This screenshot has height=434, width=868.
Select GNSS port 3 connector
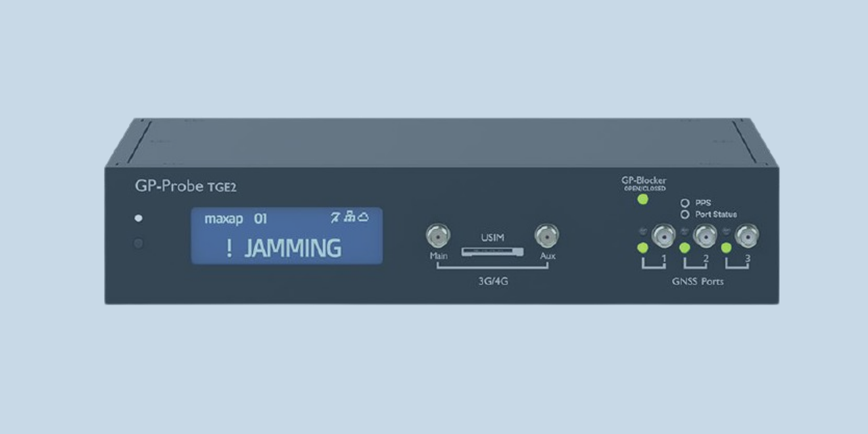click(x=747, y=235)
